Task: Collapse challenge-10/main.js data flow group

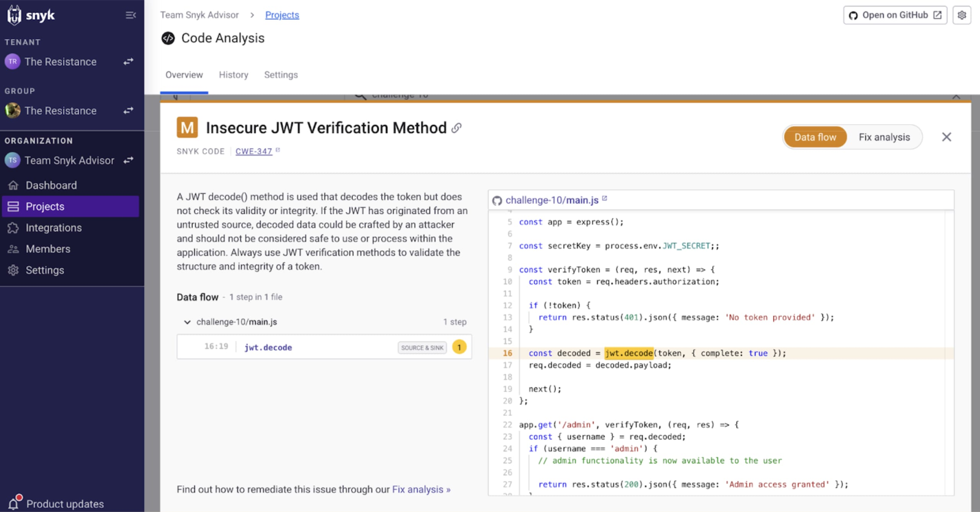Action: pyautogui.click(x=187, y=322)
